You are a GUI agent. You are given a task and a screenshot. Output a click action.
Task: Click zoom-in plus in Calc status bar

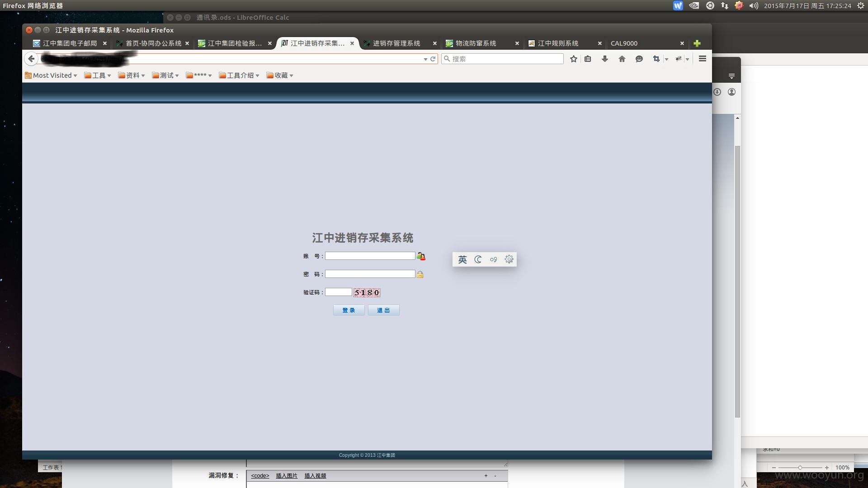[x=827, y=468]
